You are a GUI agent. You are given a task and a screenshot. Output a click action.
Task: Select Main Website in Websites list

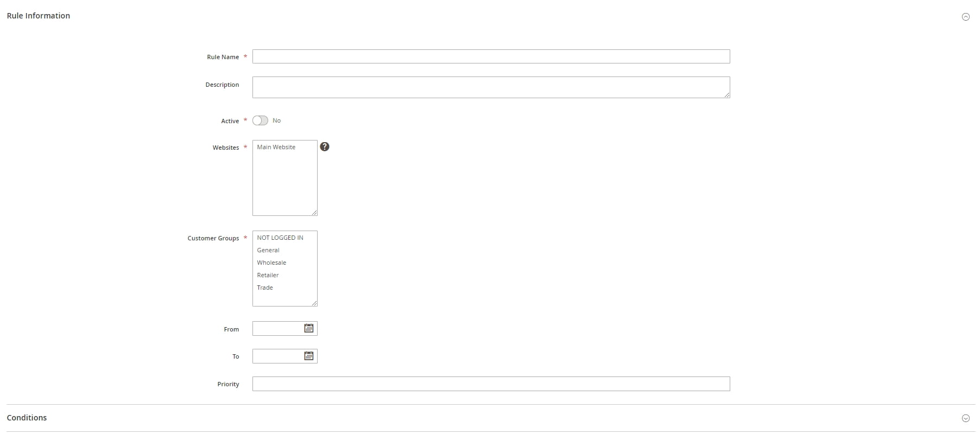point(276,147)
